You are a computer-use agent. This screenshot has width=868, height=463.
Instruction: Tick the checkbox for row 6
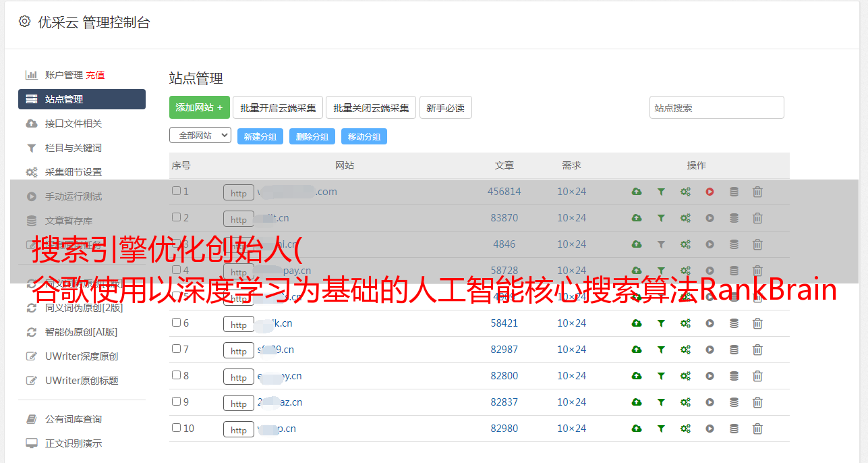coord(176,323)
